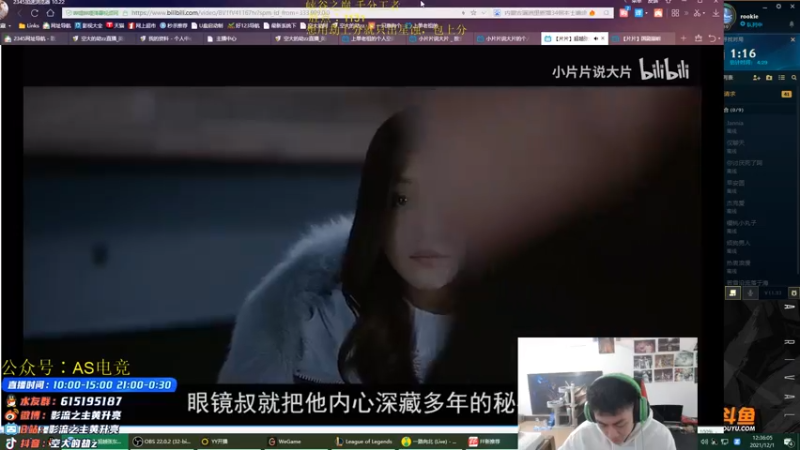This screenshot has width=800, height=450.
Task: Mute the active 【片片】 tab via speaker icon
Action: [x=595, y=39]
